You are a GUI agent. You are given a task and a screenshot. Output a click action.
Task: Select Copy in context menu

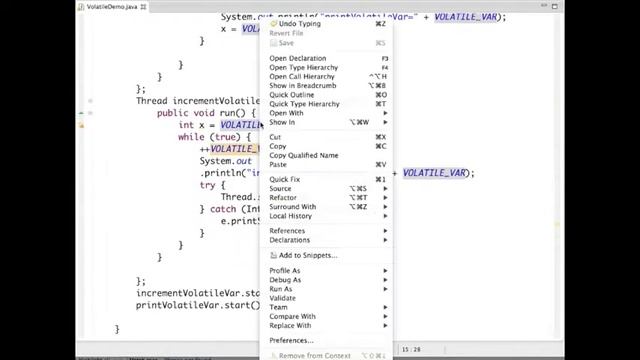pos(327,146)
